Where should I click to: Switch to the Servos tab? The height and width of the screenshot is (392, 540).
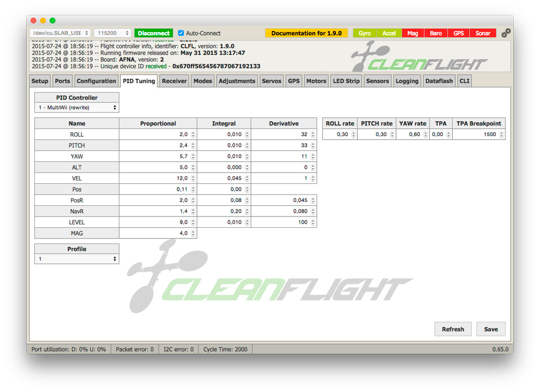tap(271, 81)
